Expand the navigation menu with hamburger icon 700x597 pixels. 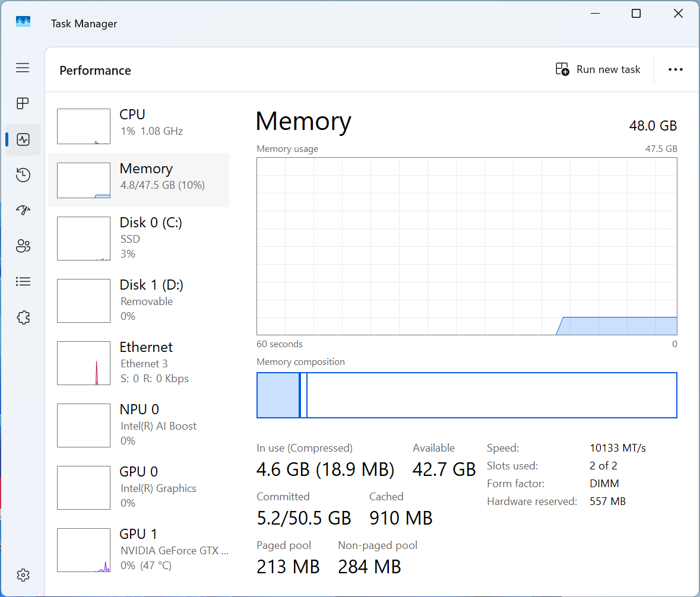23,68
